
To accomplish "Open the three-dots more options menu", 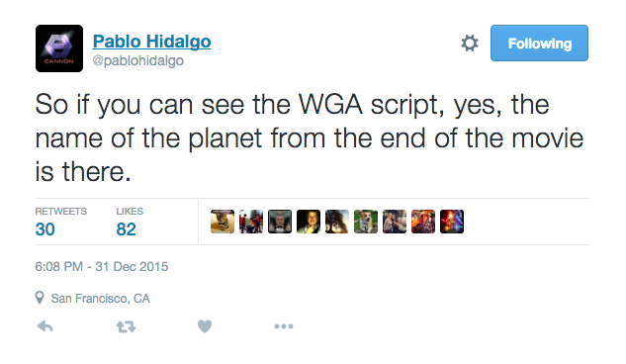I will tap(284, 326).
